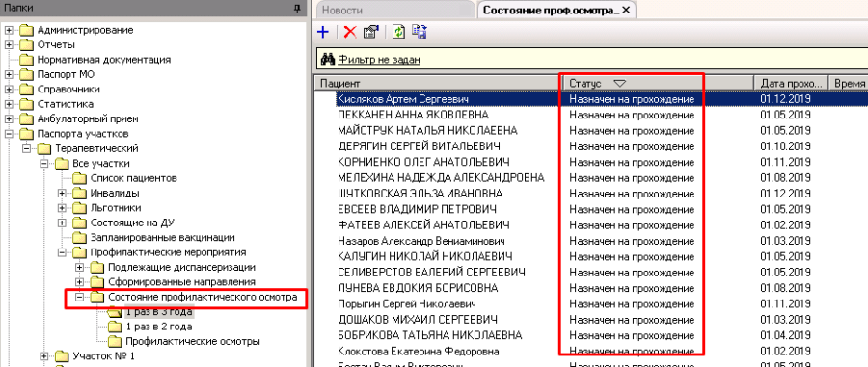Sort by the Дата прохо... column header
Viewport: 868px width, 367px height.
pos(791,83)
